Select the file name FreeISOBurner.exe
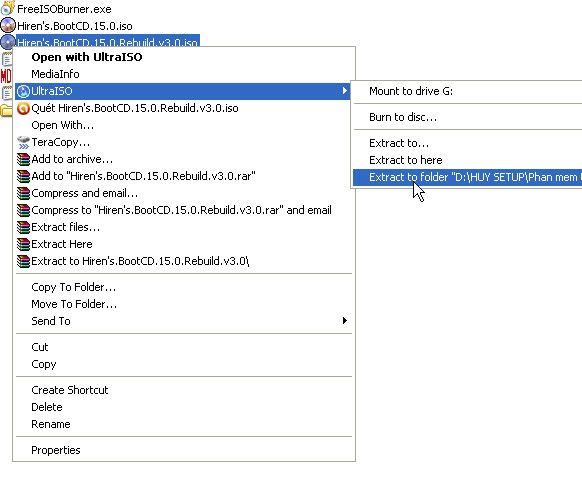Viewport: 582px width, 480px height. pos(64,9)
